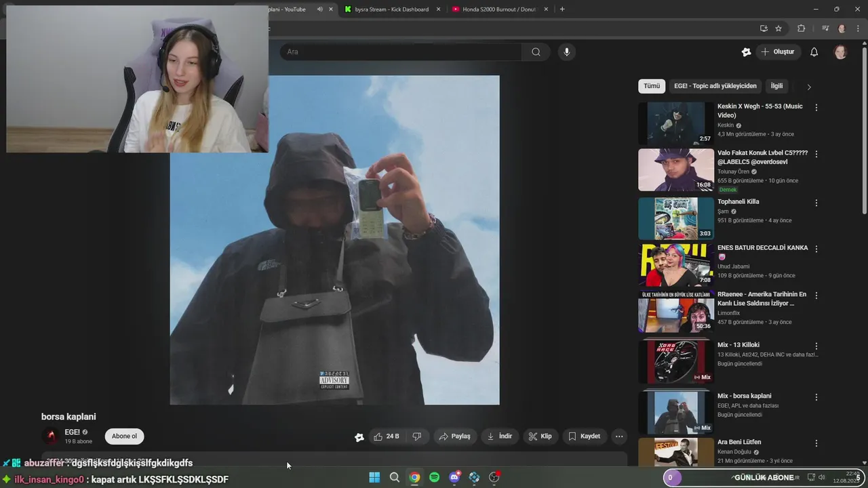Open options menu for Valo Fakat Konuk video

[816, 154]
